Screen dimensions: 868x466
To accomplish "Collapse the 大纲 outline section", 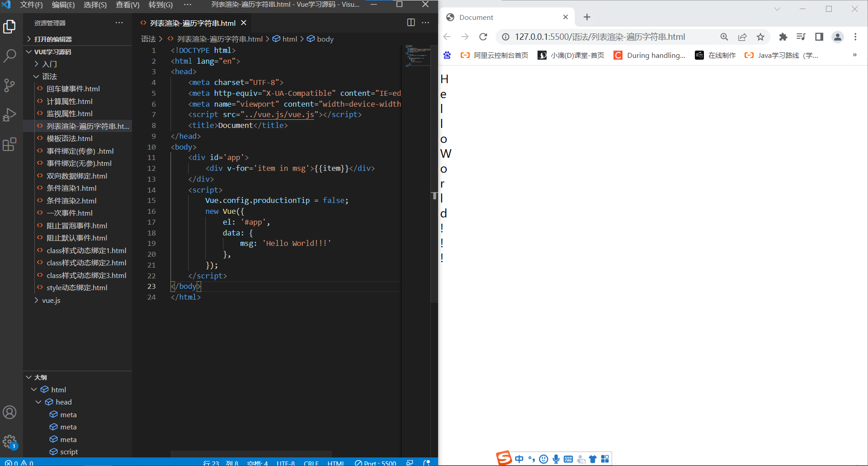I will click(x=78, y=377).
